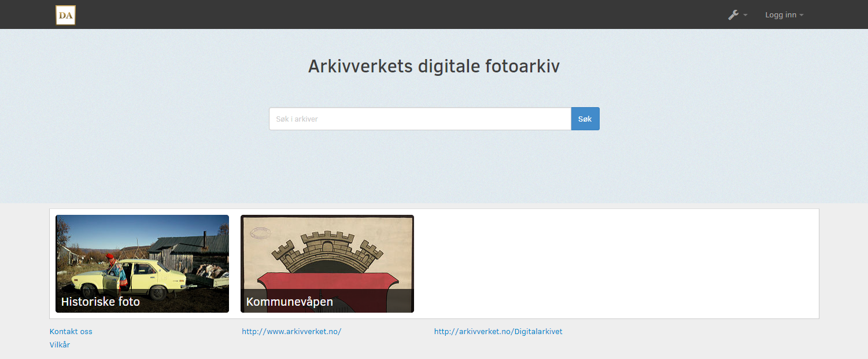Follow the Kontakt oss link

coord(71,332)
